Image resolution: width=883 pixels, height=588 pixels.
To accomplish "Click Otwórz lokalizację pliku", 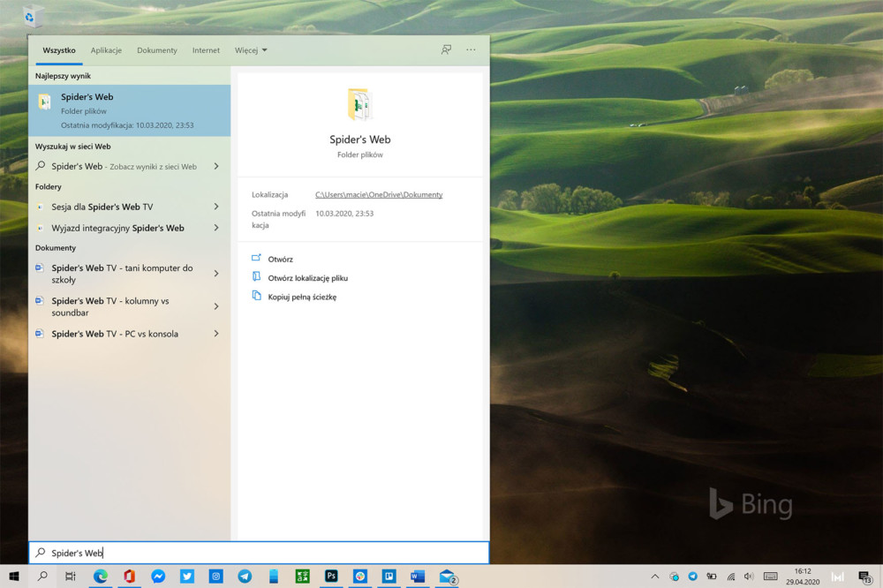I will [x=307, y=277].
